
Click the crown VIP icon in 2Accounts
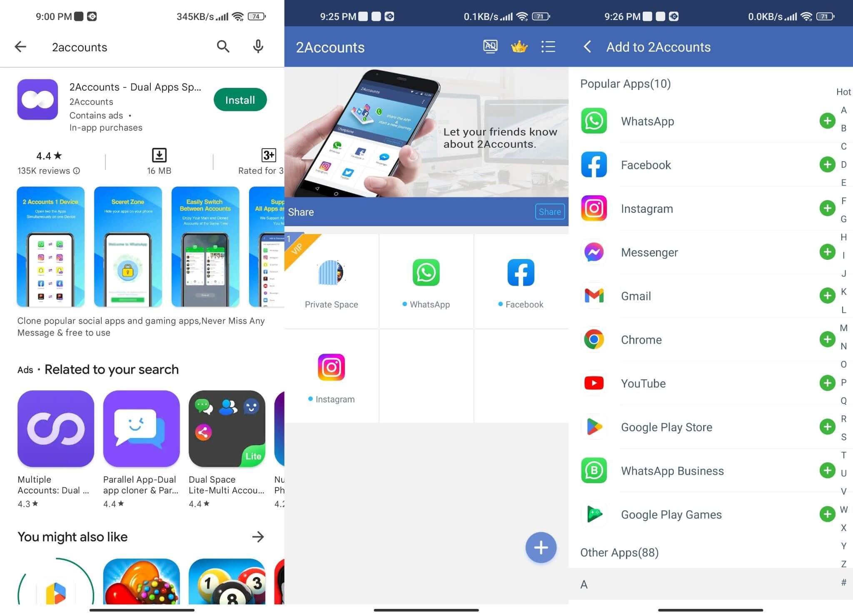pyautogui.click(x=519, y=46)
